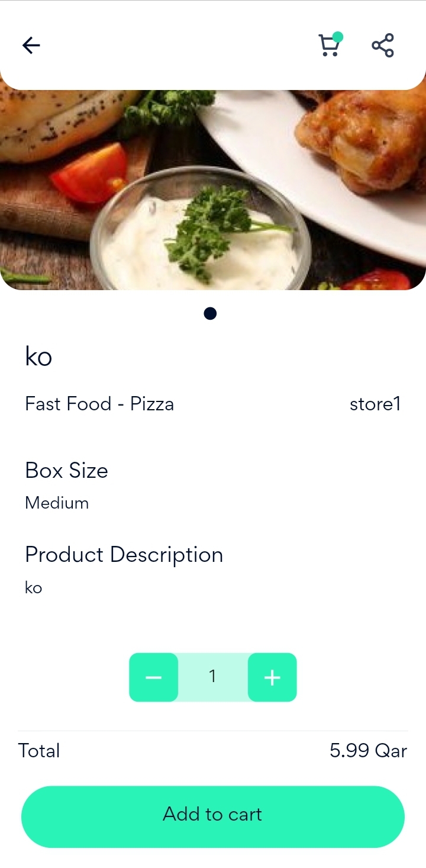
Task: Decrease quantity with the minus button
Action: [x=153, y=677]
